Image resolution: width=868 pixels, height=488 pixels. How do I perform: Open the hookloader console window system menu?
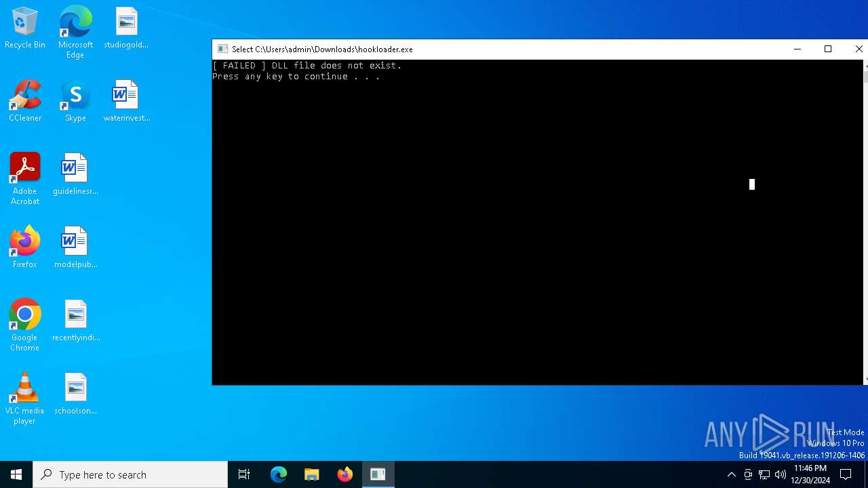click(222, 49)
